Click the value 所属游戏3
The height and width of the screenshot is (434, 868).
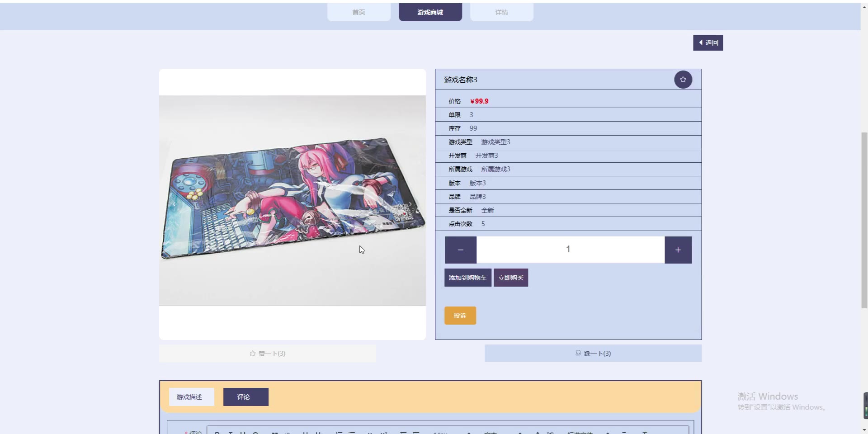coord(495,169)
